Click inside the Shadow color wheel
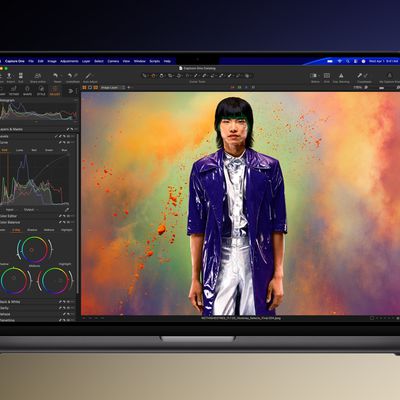 pos(13,280)
